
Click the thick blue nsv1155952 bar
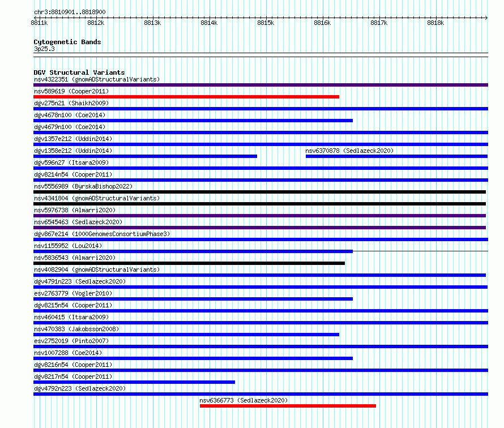(193, 251)
